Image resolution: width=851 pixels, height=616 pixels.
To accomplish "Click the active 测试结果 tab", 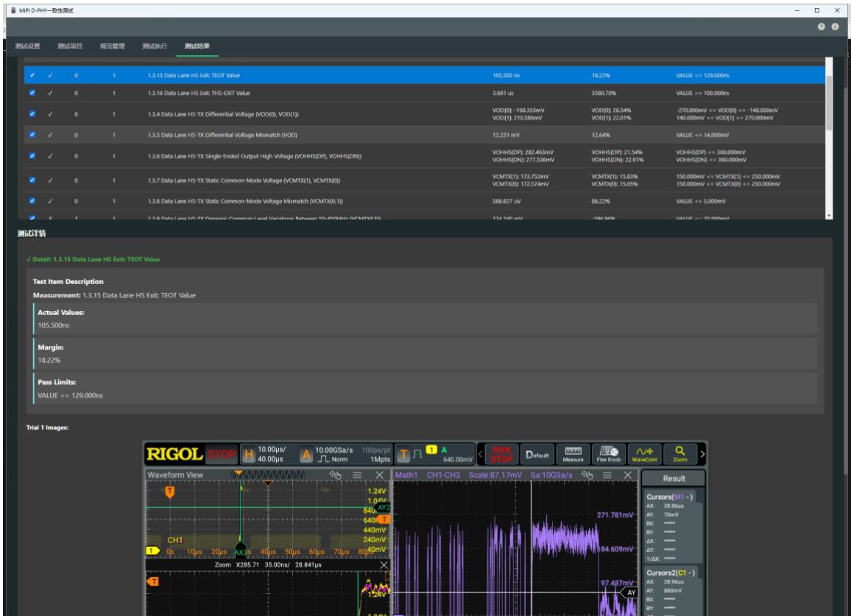I will click(x=197, y=46).
